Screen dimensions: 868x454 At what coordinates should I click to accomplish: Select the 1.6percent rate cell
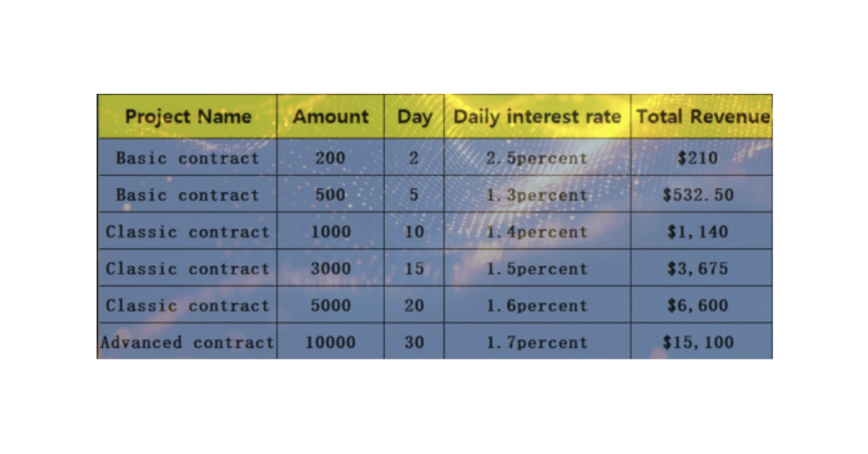pos(537,304)
